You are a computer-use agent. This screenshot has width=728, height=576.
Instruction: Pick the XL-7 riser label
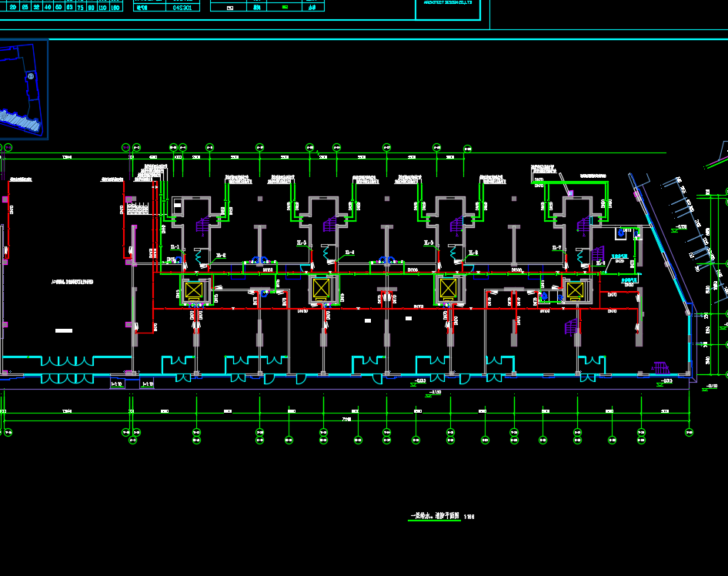tap(556, 248)
